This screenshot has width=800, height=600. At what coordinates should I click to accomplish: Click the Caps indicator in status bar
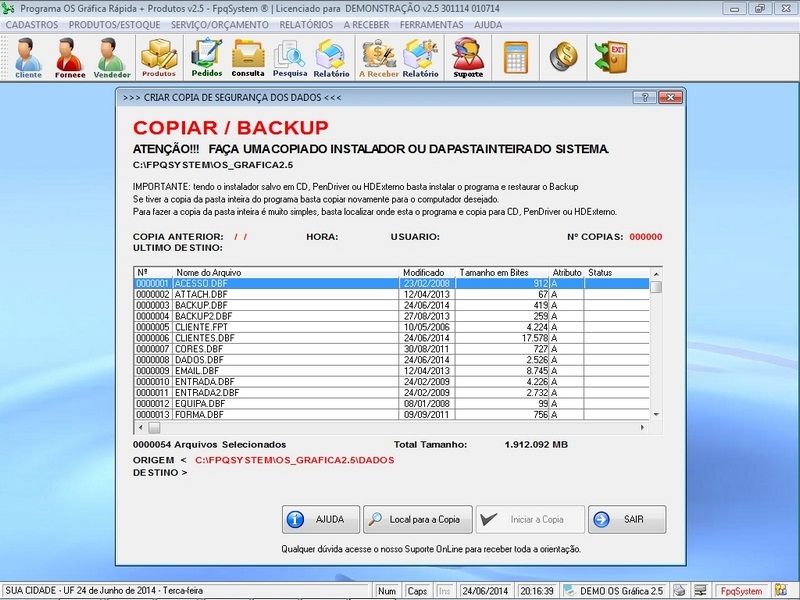[x=417, y=591]
